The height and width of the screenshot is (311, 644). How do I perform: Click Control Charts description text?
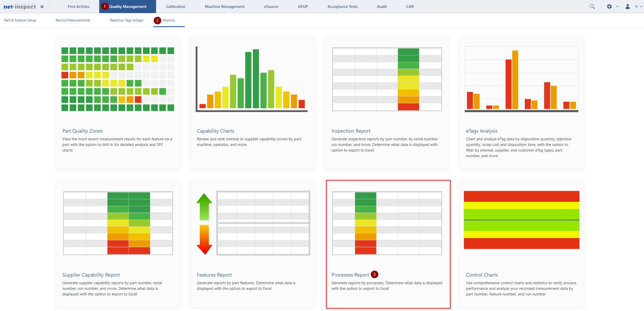click(x=521, y=289)
